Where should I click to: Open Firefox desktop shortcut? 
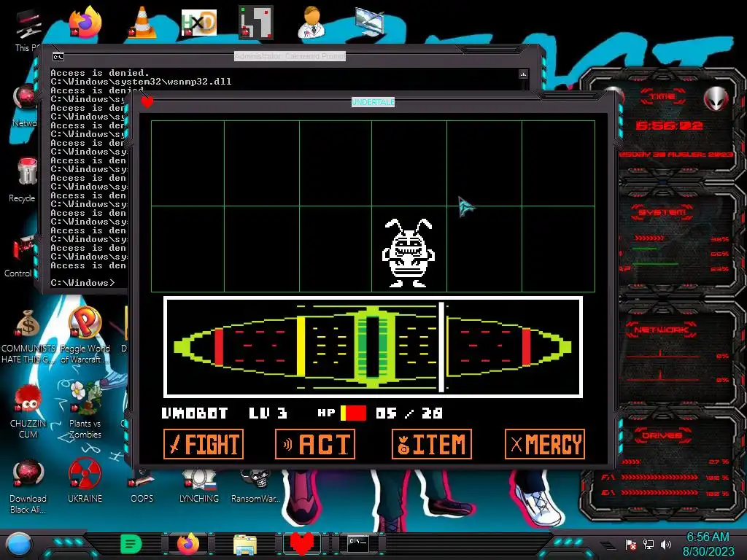pyautogui.click(x=85, y=22)
